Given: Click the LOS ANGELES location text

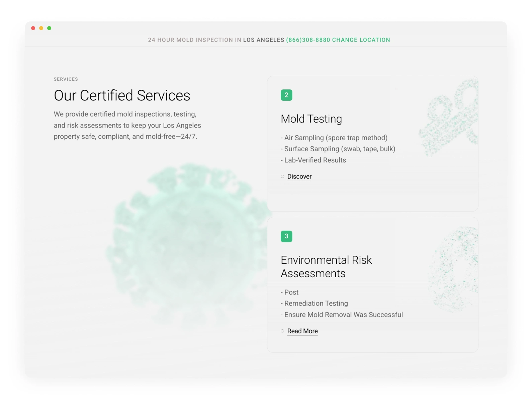Looking at the screenshot, I should [264, 40].
